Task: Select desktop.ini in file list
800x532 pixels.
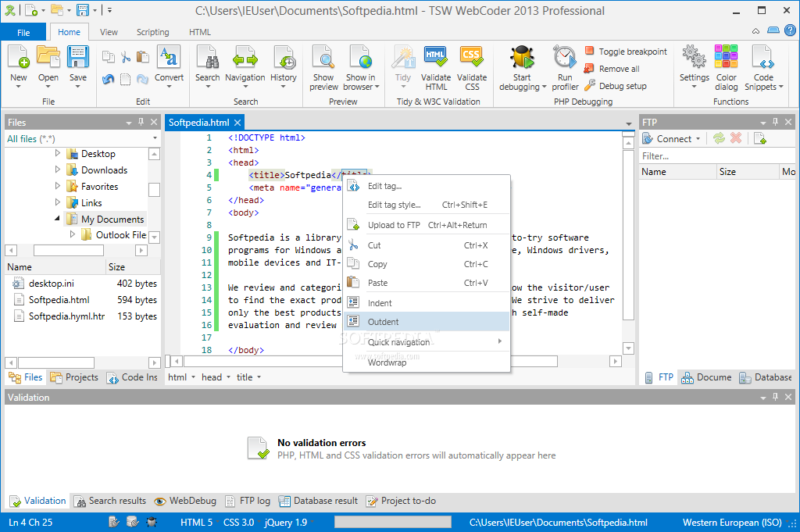Action: pos(51,284)
